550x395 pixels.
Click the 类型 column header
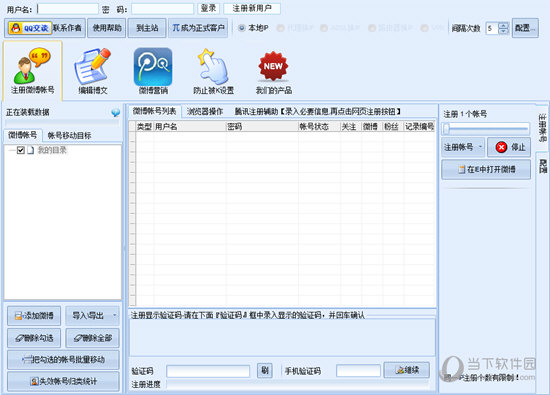click(x=144, y=127)
